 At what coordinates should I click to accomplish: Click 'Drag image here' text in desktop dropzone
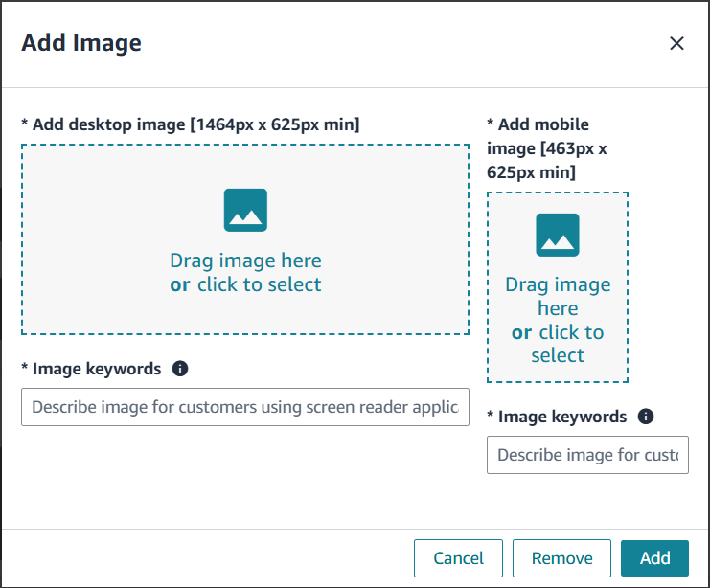pyautogui.click(x=245, y=260)
